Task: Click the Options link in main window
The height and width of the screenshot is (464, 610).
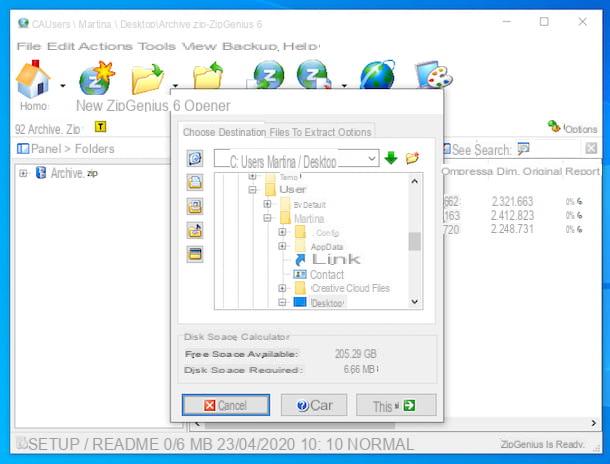Action: point(580,129)
